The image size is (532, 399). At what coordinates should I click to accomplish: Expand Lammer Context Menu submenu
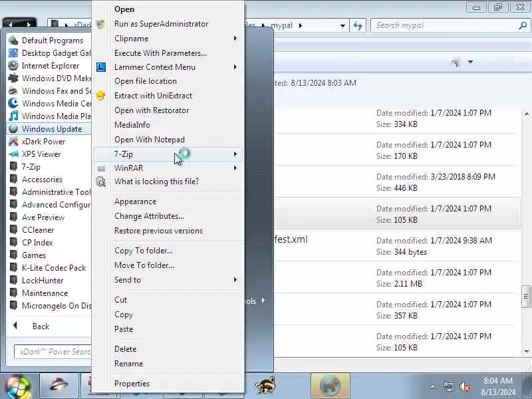[x=168, y=67]
